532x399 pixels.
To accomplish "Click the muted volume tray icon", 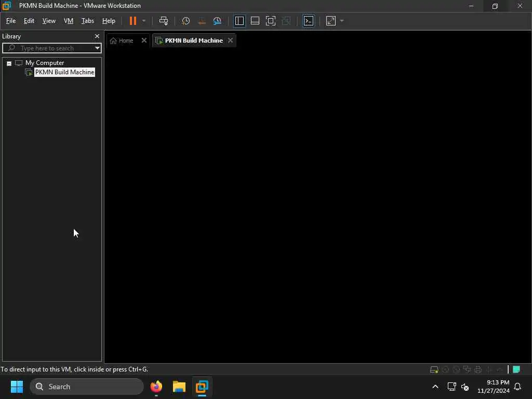I will pyautogui.click(x=465, y=387).
